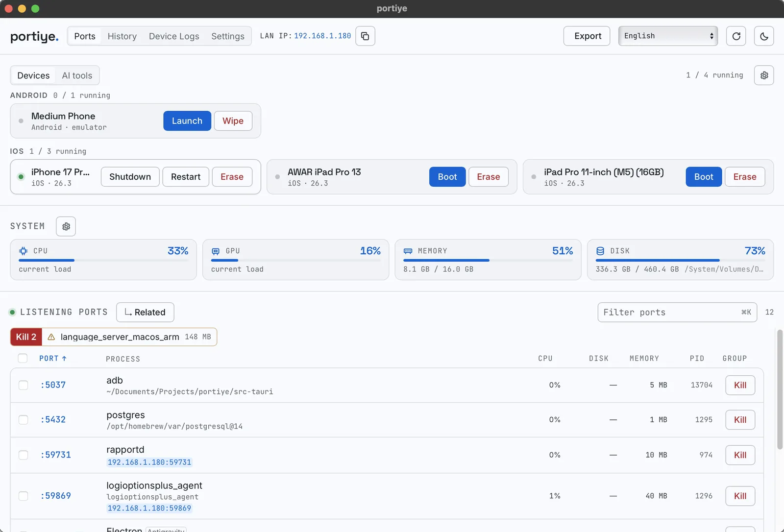Check the box for port :59731

(23, 455)
